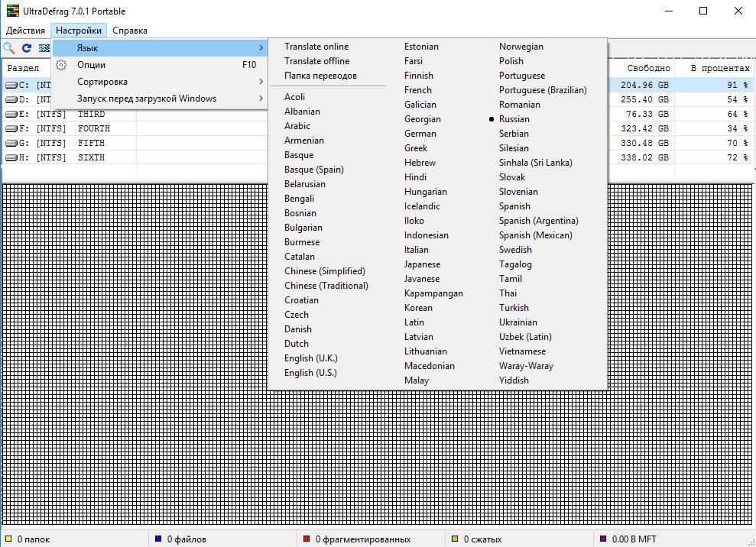
Task: Click the magnifier analyze toolbar icon
Action: [9, 47]
